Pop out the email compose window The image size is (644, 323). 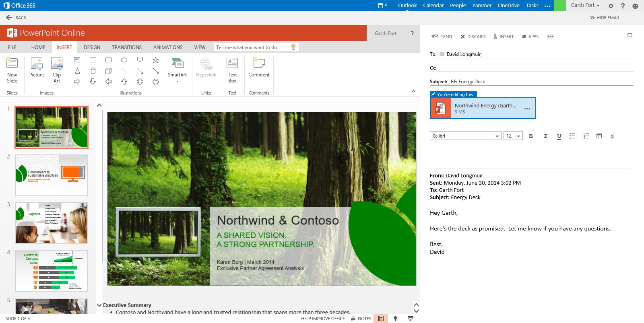click(630, 36)
